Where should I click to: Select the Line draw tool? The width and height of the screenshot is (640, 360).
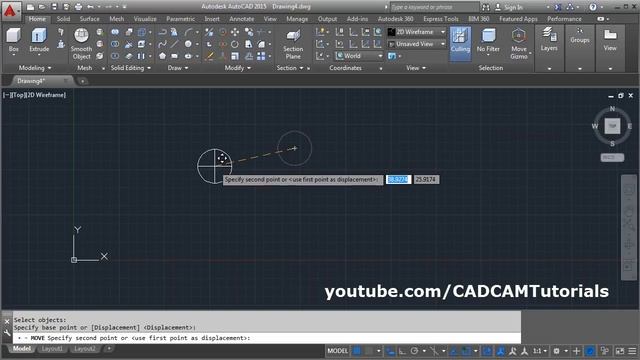175,44
